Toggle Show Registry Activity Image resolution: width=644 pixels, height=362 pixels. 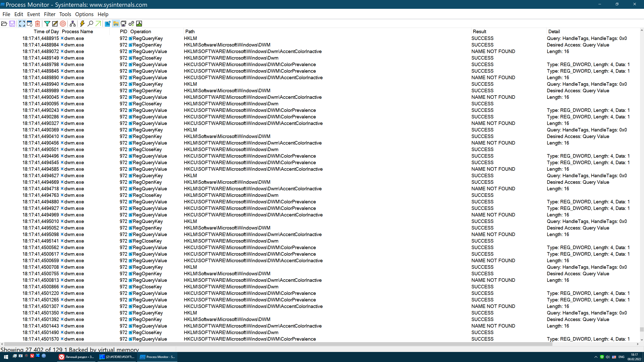pyautogui.click(x=108, y=24)
